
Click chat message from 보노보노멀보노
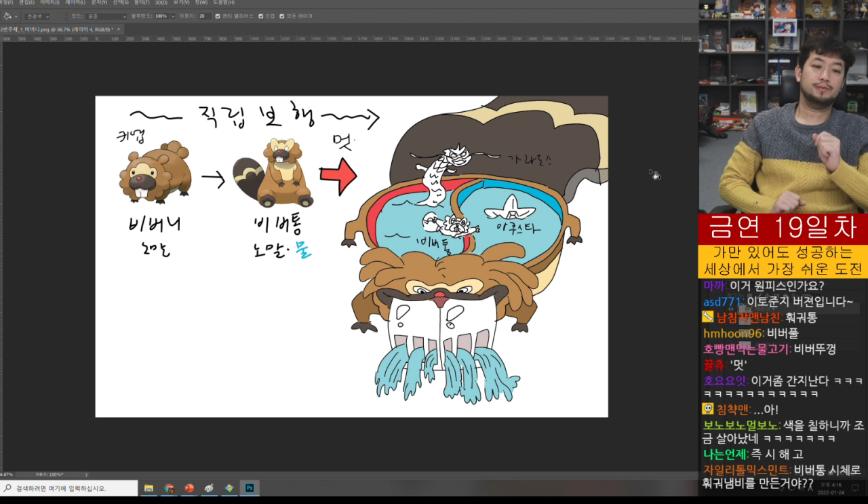pyautogui.click(x=783, y=432)
